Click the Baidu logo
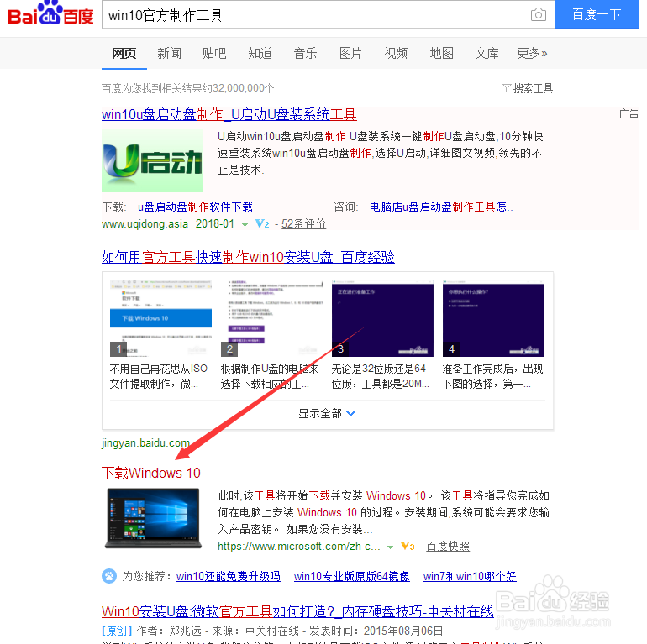Viewport: 647px width, 644px height. pyautogui.click(x=51, y=14)
